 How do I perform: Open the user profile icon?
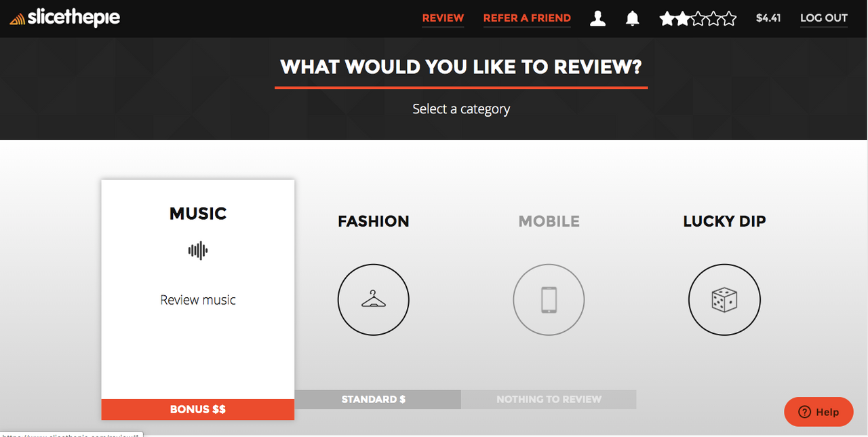point(597,18)
